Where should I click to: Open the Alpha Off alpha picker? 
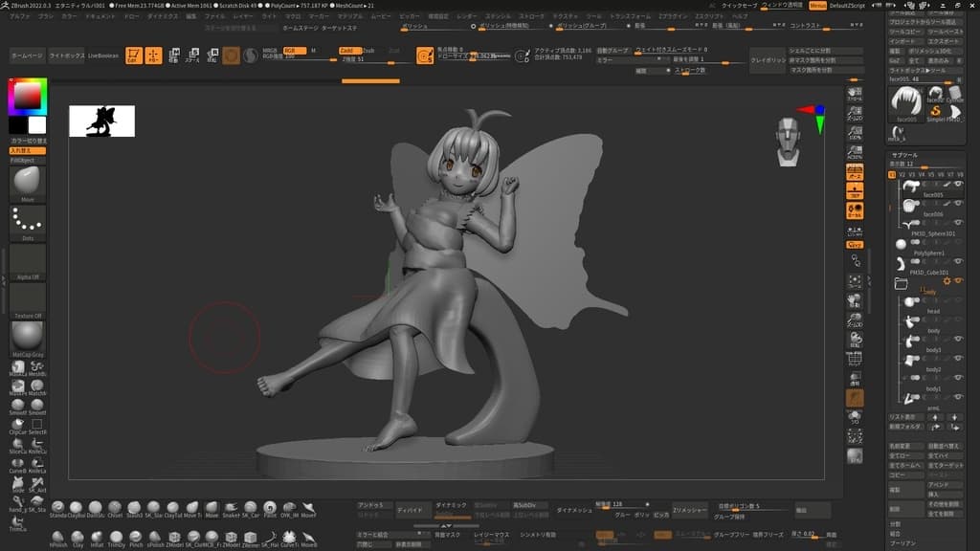tap(28, 262)
